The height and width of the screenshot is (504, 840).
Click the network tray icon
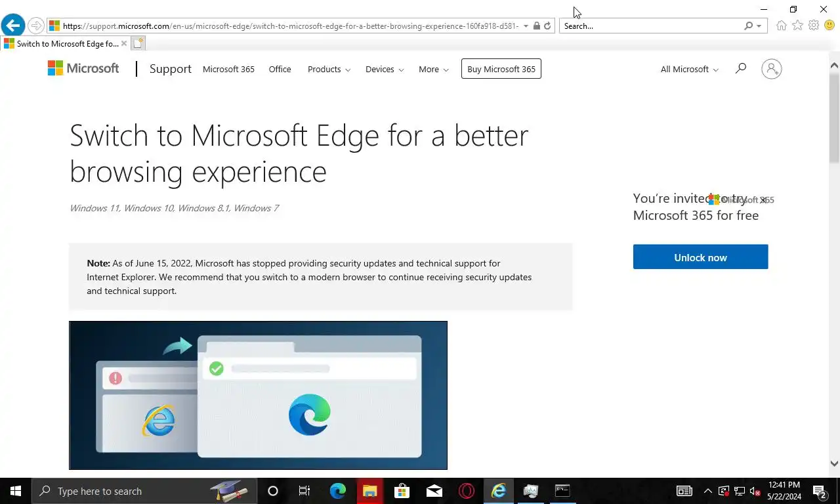(x=739, y=491)
